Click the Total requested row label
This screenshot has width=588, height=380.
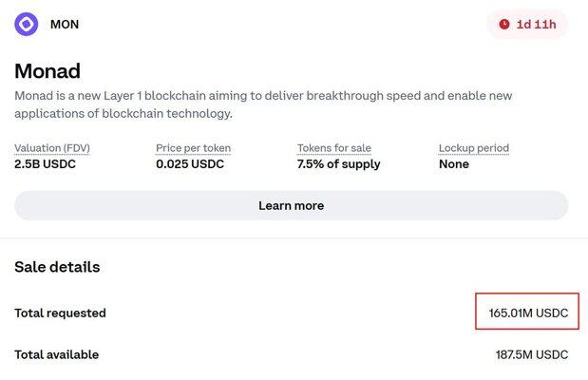click(60, 313)
